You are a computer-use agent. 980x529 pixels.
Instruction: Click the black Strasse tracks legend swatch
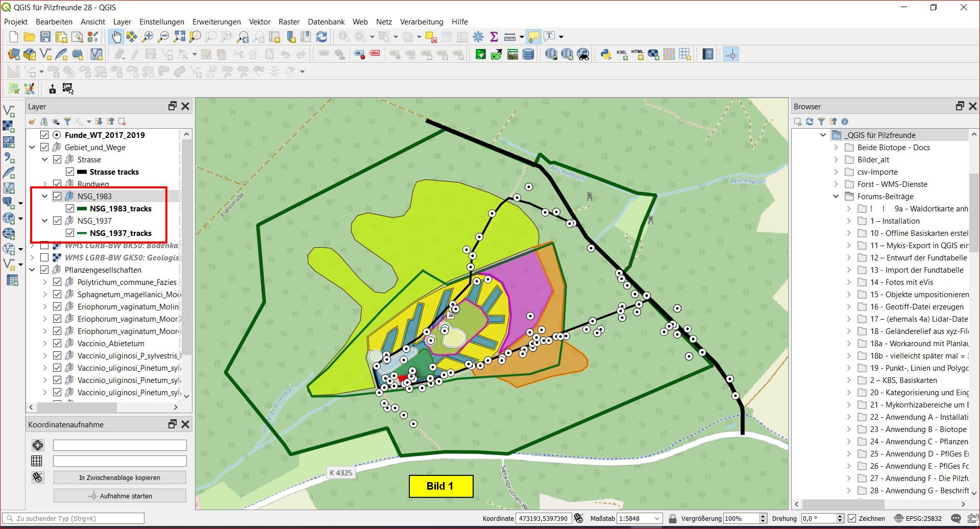tap(82, 172)
